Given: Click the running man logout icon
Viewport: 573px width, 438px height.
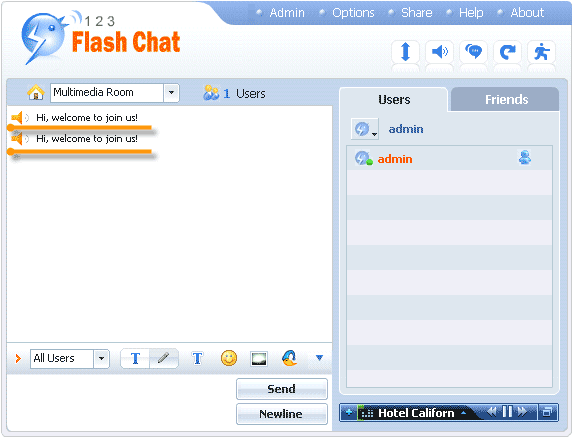Looking at the screenshot, I should 542,52.
